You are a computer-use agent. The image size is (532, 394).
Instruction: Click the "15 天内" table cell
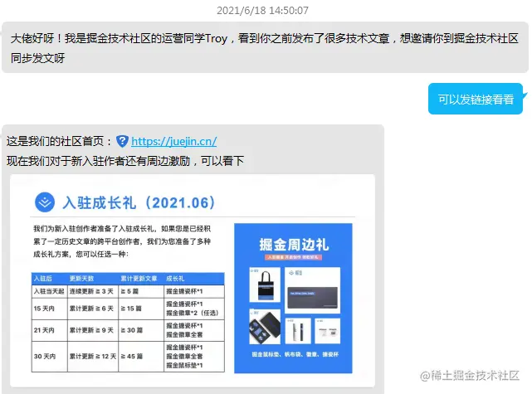pyautogui.click(x=50, y=309)
